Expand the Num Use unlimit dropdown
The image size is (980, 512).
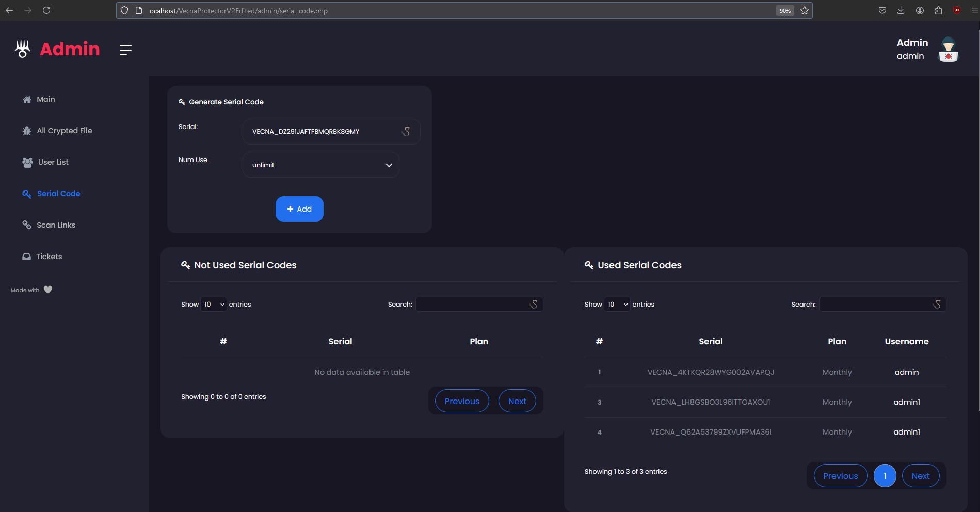tap(321, 165)
